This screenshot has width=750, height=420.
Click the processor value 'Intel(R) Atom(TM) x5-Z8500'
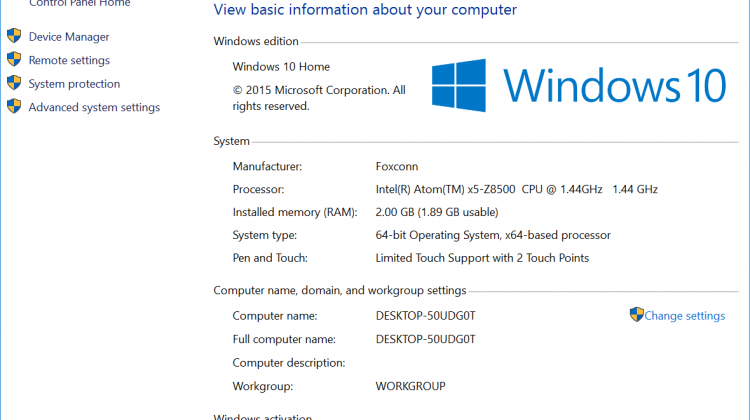445,189
